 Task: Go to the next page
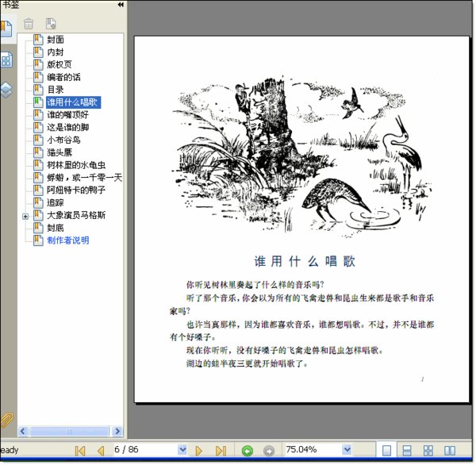(199, 451)
